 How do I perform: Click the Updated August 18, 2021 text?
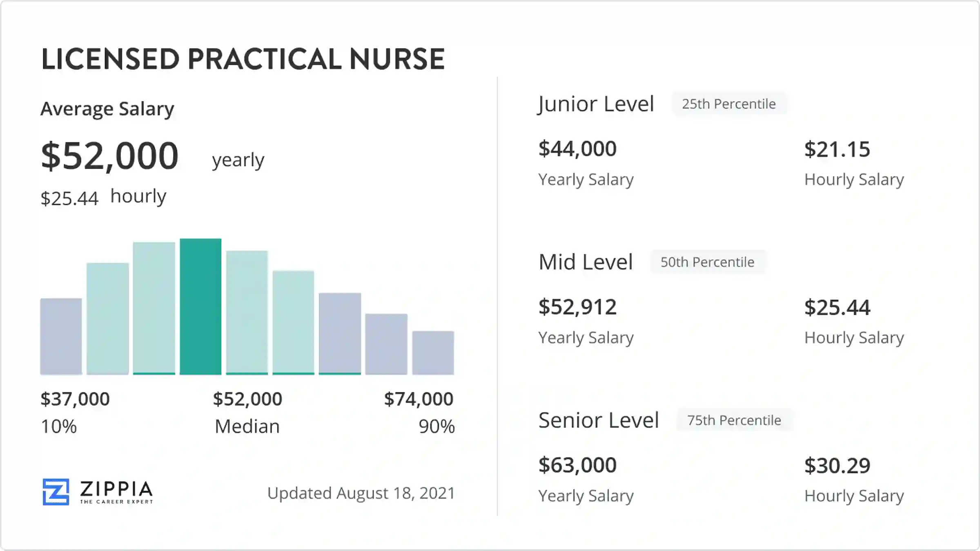(361, 493)
